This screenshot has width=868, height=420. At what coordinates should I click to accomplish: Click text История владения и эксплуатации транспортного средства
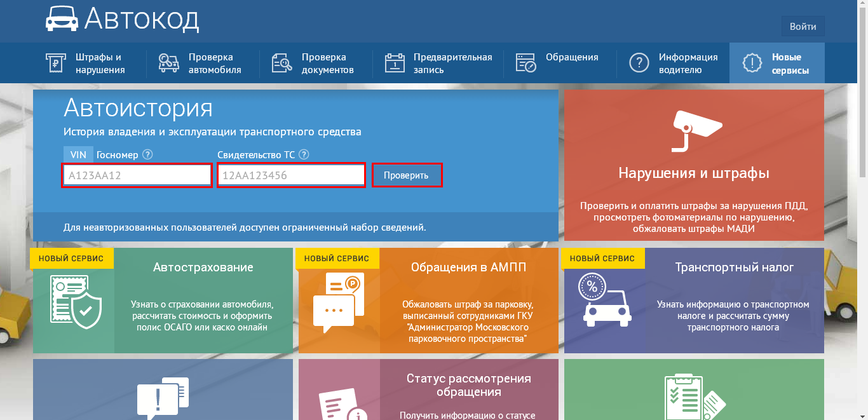point(212,132)
